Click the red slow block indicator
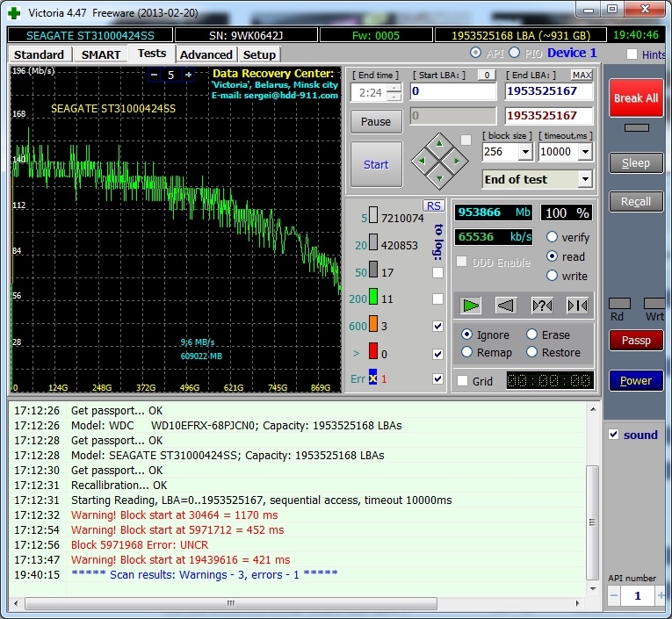Image resolution: width=672 pixels, height=619 pixels. pos(373,351)
